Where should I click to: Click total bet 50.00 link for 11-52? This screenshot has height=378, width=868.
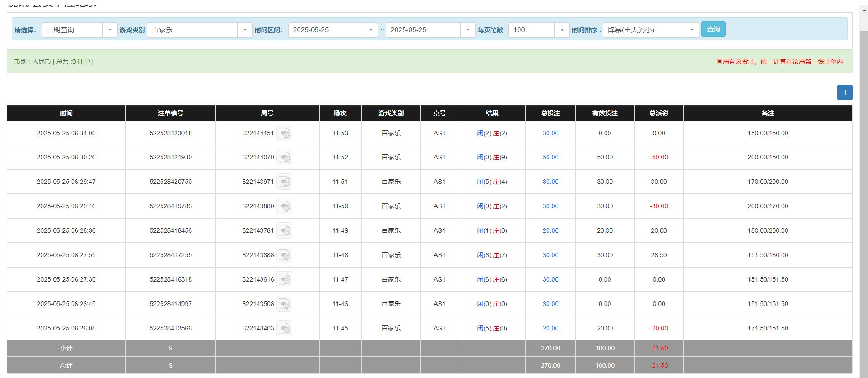[x=550, y=158]
